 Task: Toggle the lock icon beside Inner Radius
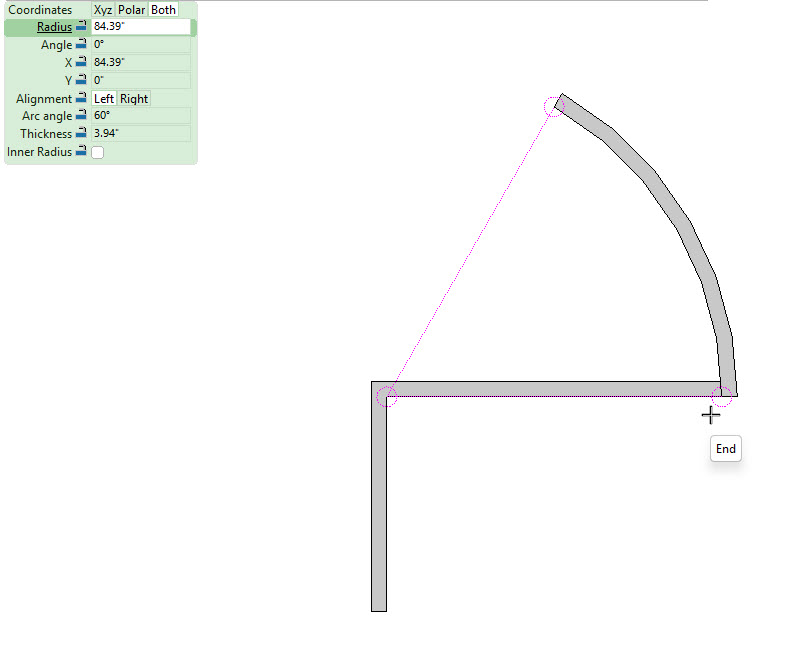(x=81, y=151)
